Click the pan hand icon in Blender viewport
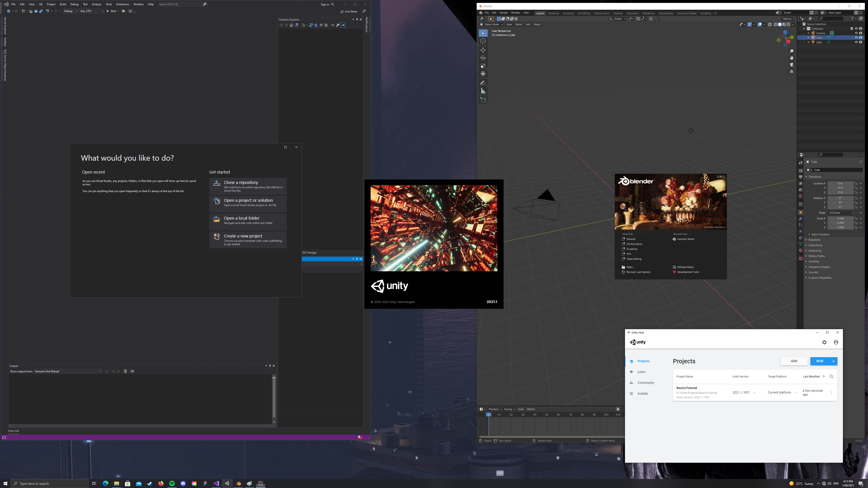Viewport: 868px width, 488px height. point(792,58)
